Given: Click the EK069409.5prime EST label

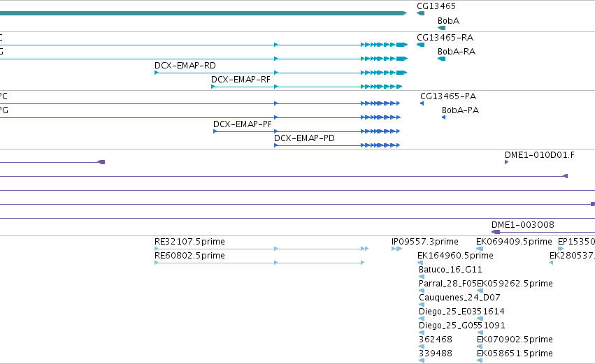Looking at the screenshot, I should click(x=514, y=242).
